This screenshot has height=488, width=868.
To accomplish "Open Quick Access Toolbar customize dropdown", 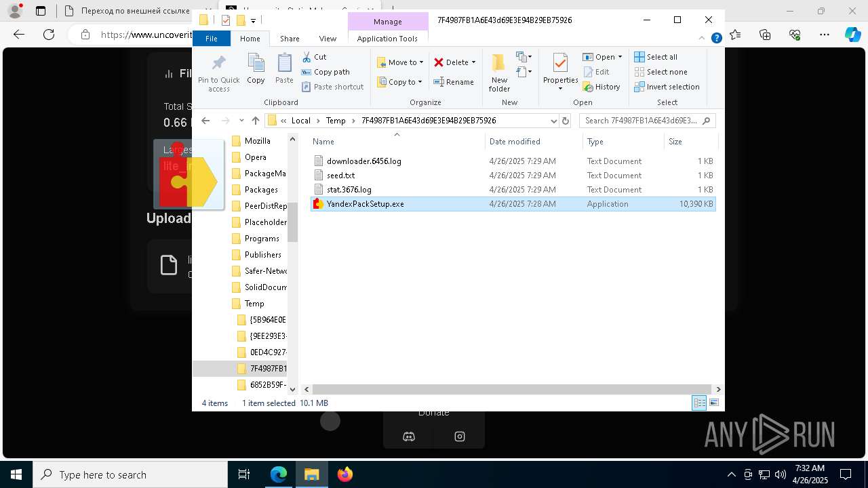I will 253,21.
